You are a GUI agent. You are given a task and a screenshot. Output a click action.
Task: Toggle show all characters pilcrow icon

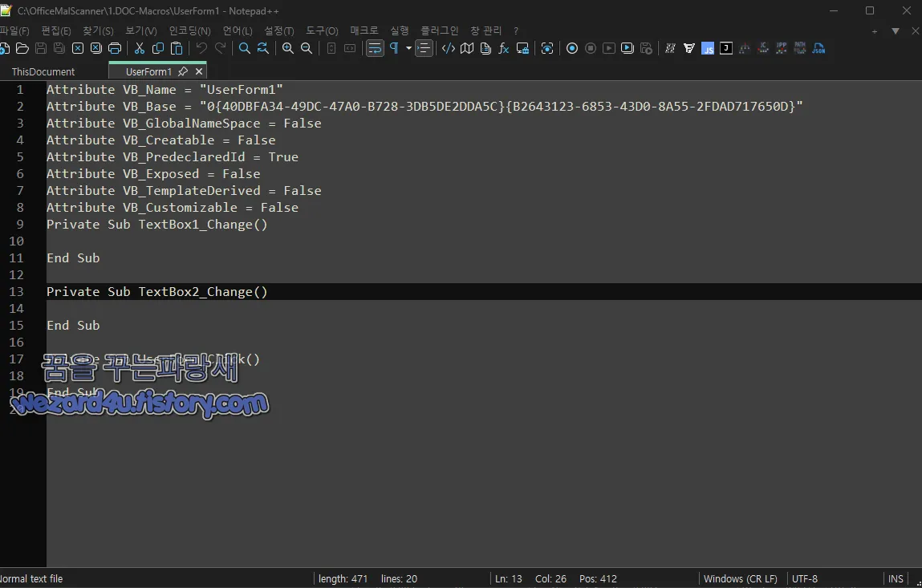coord(394,48)
